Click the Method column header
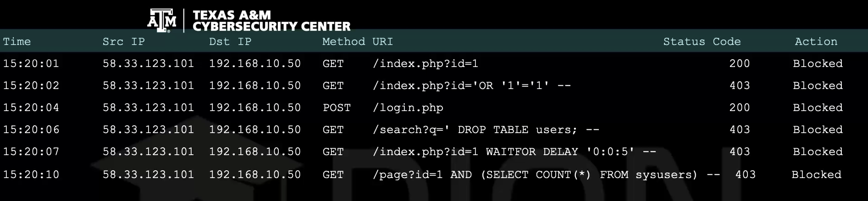868x201 pixels. click(x=343, y=41)
